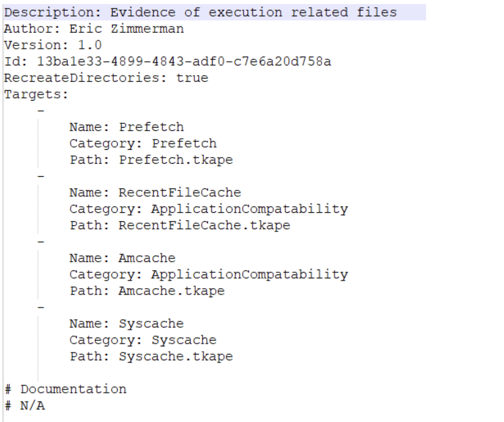Click the Syscache.tkape path text
Image resolution: width=504 pixels, height=422 pixels.
click(x=176, y=357)
